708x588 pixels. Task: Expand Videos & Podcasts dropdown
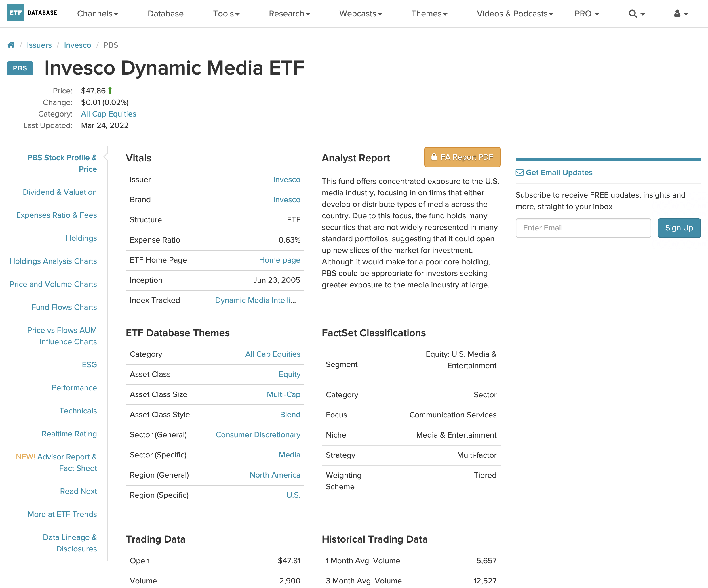point(515,14)
